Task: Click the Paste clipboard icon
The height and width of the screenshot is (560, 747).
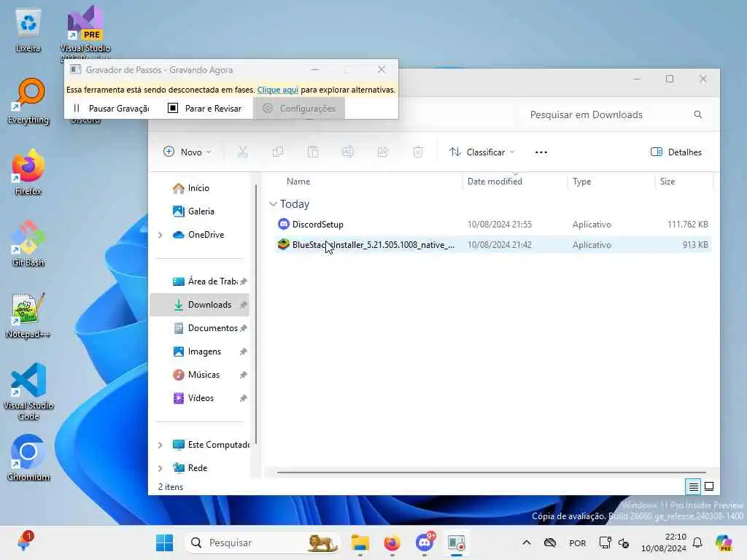Action: coord(313,152)
